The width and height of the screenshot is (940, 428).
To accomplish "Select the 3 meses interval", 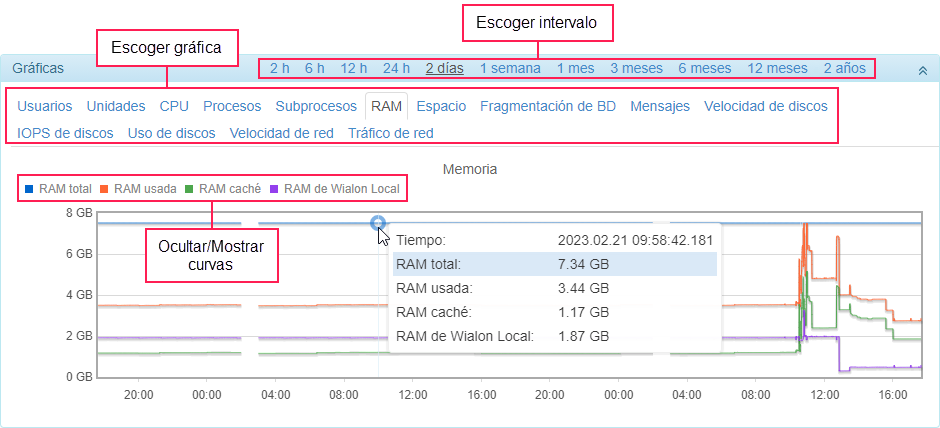I will point(637,68).
